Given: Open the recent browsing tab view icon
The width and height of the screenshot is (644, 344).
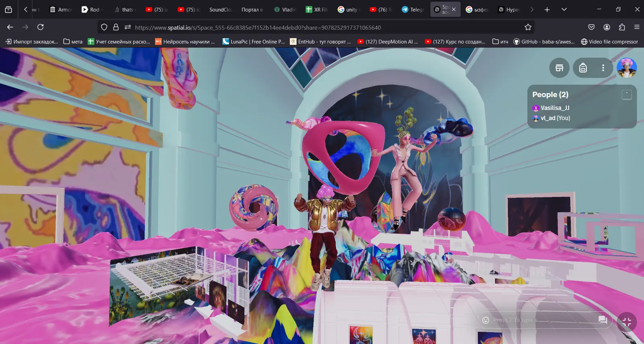Looking at the screenshot, I should pos(8,9).
